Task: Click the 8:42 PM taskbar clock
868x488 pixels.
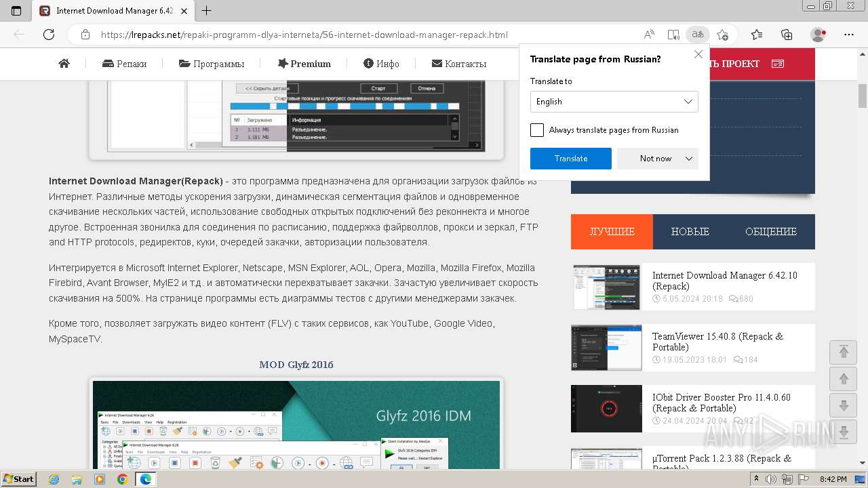Action: [833, 479]
